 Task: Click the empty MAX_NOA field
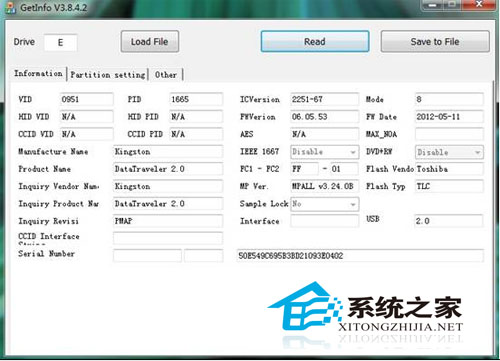point(449,134)
